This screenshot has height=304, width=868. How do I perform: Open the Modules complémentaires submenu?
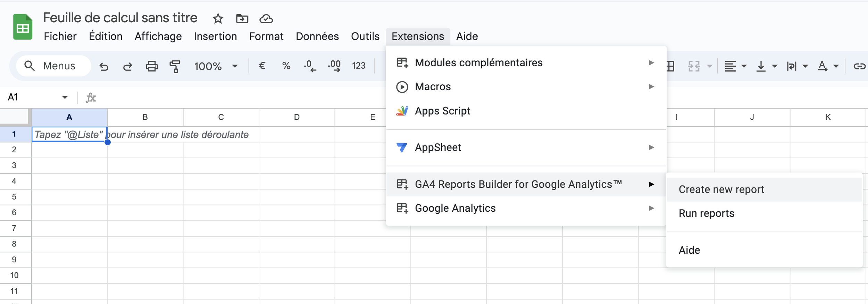tap(526, 62)
